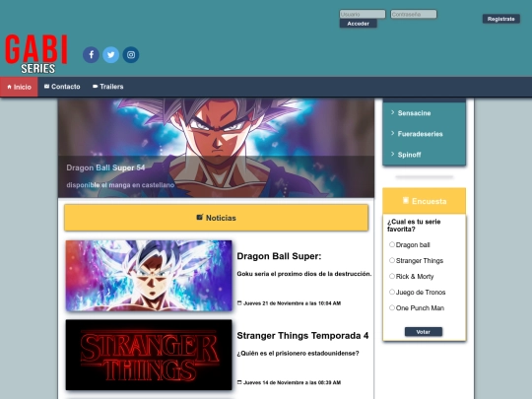Open the Fueradeseries link
The height and width of the screenshot is (399, 532).
pyautogui.click(x=420, y=134)
